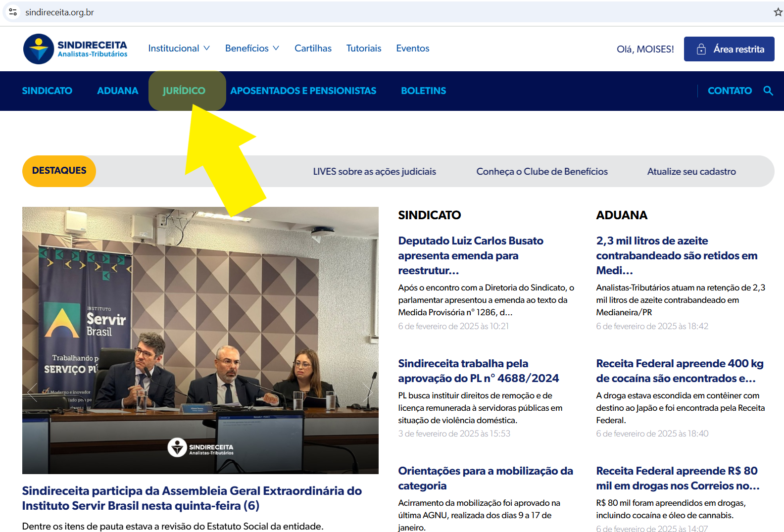
Task: Open site information icon in address bar
Action: click(13, 12)
